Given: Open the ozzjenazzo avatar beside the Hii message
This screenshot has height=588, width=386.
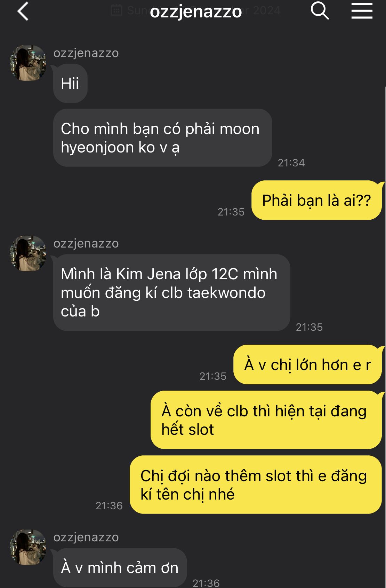Looking at the screenshot, I should pyautogui.click(x=28, y=63).
